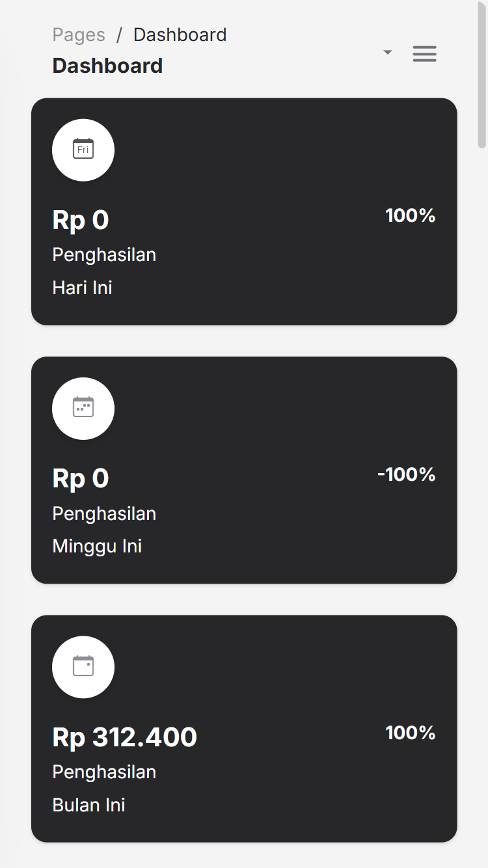
Task: Click the bold Dashboard page heading
Action: (107, 66)
